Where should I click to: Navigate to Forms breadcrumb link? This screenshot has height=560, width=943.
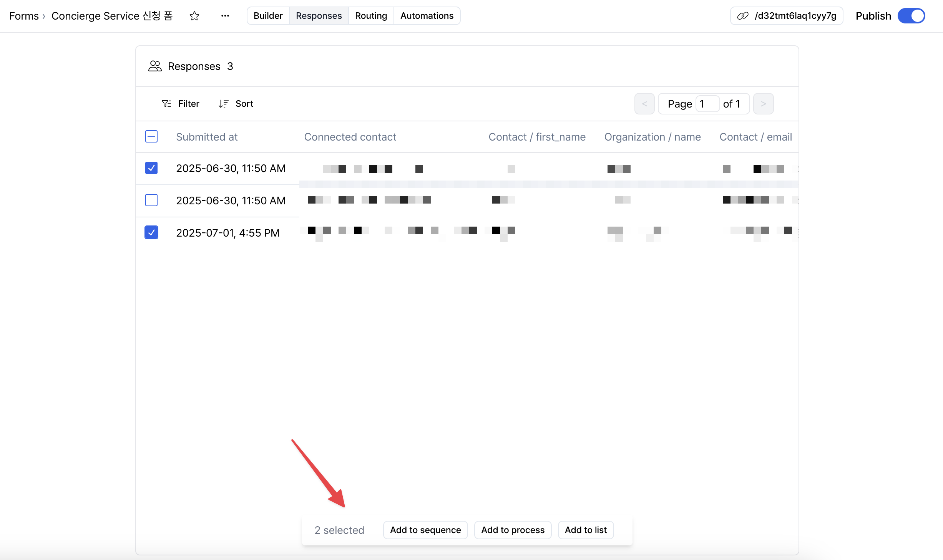click(x=24, y=16)
